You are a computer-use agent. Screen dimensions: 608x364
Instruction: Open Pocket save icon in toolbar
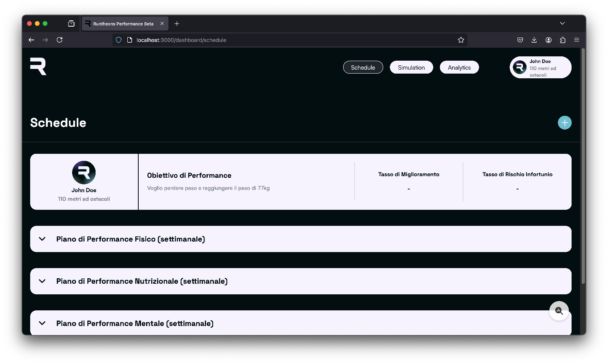[520, 40]
